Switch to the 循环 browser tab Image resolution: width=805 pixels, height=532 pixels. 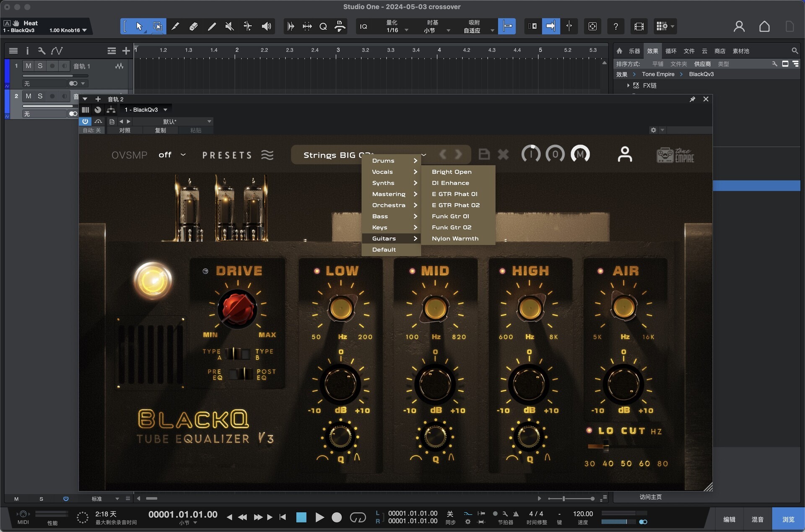[x=671, y=51]
